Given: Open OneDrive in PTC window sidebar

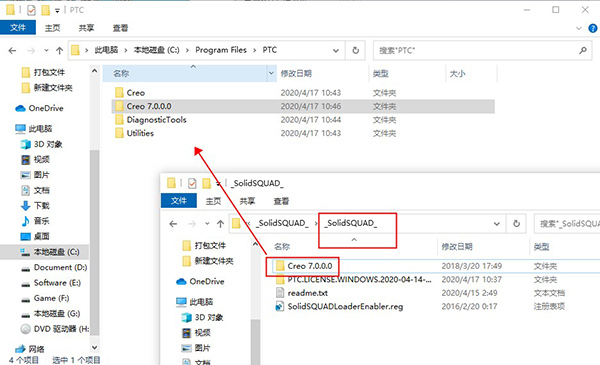Looking at the screenshot, I should click(39, 108).
